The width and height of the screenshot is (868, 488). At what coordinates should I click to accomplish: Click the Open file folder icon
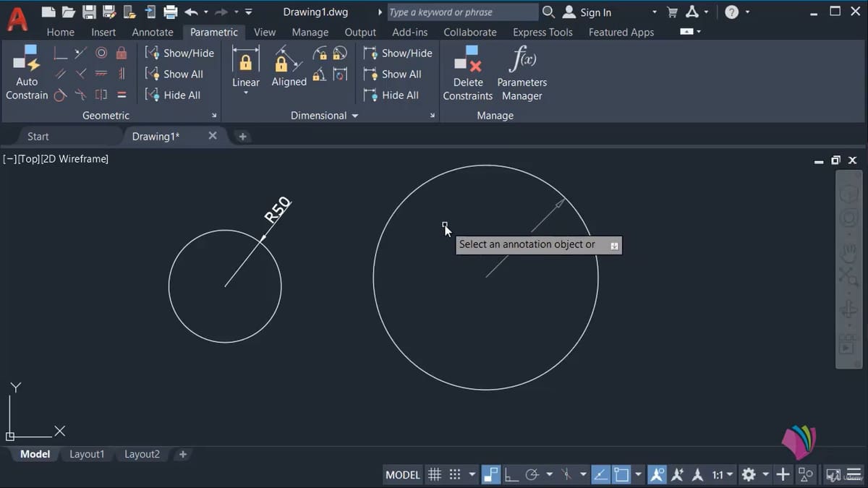69,12
